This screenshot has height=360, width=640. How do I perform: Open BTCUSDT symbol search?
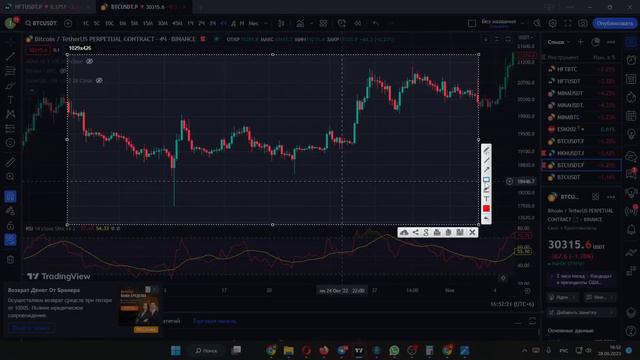pos(41,23)
